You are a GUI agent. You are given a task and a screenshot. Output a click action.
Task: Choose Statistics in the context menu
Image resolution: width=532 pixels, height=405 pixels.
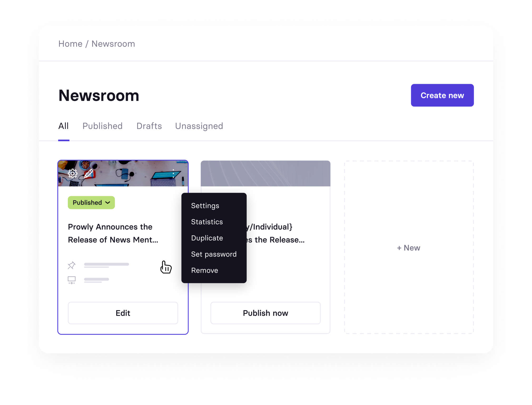(x=207, y=222)
